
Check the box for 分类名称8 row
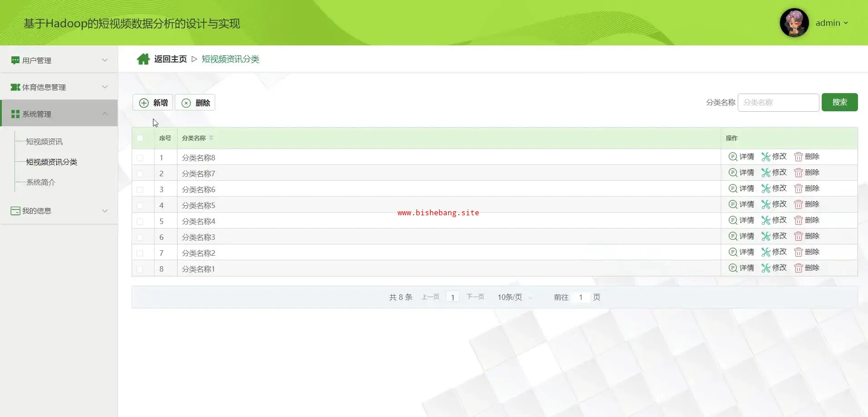click(x=140, y=158)
